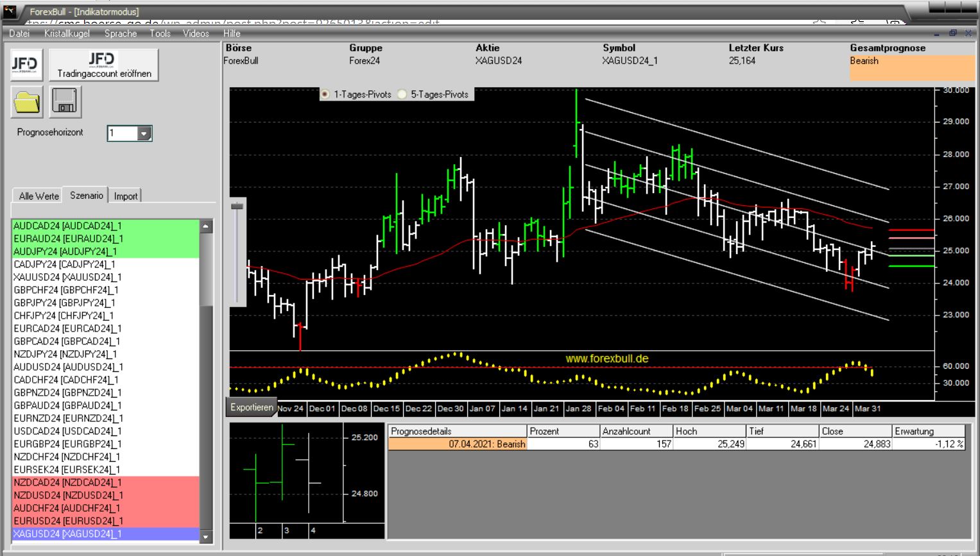Click the ForexBull title bar app icon
This screenshot has height=556, width=980.
(9, 11)
